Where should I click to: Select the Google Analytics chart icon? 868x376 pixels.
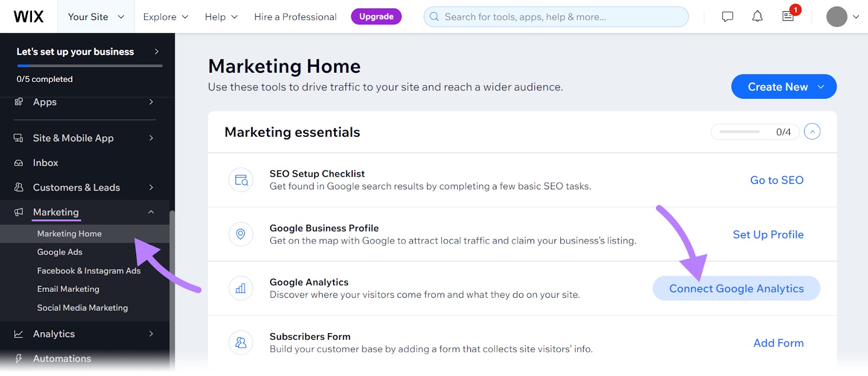(x=240, y=288)
